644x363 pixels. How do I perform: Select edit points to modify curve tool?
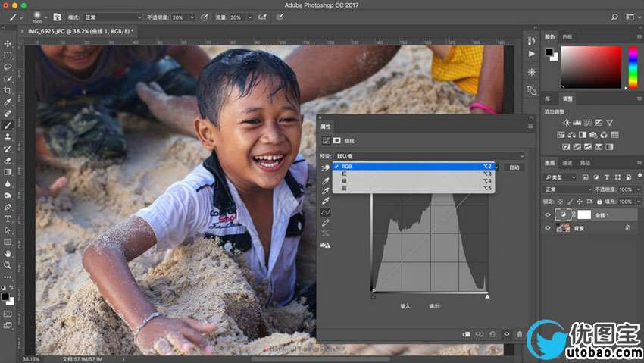pyautogui.click(x=325, y=212)
